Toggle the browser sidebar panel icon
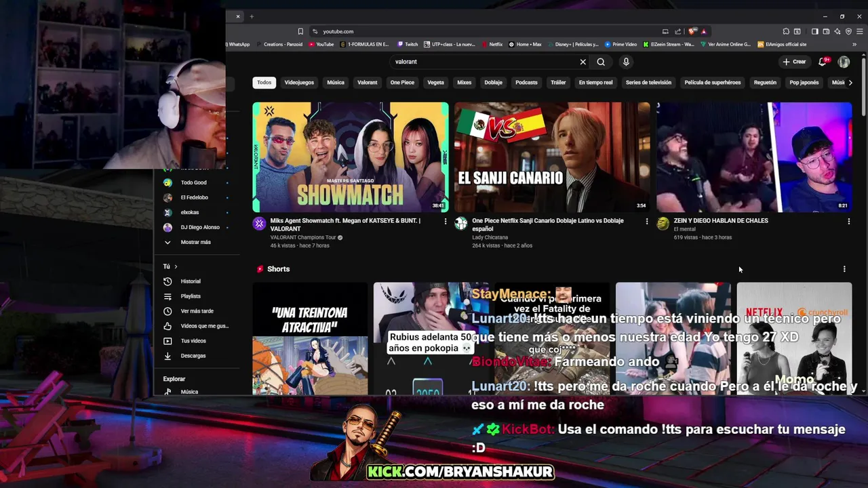 [x=815, y=31]
